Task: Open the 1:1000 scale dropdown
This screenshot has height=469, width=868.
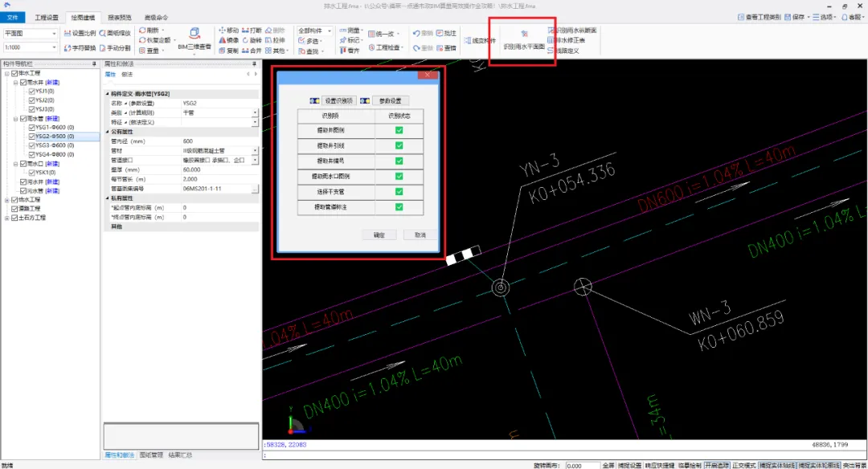Action: (x=54, y=47)
